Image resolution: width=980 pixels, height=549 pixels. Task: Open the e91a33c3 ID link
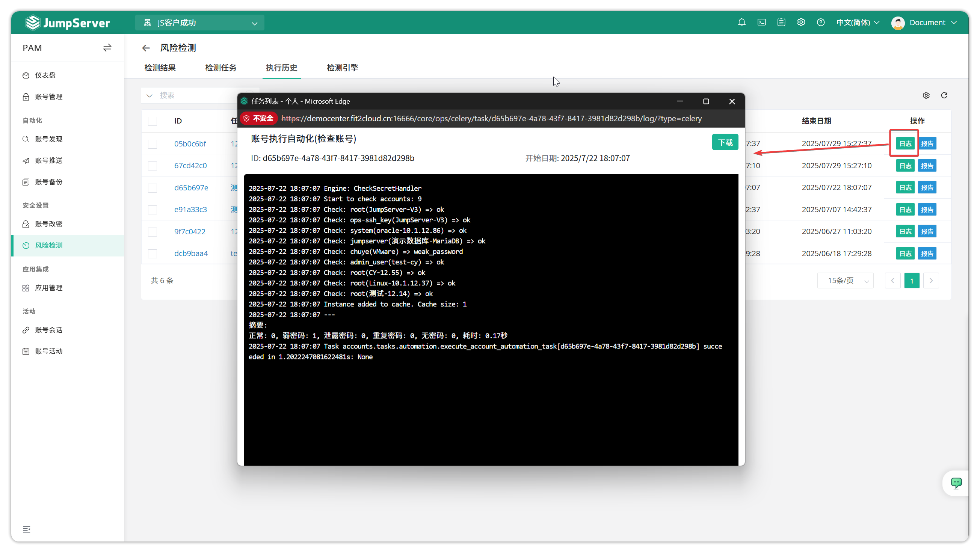(190, 210)
